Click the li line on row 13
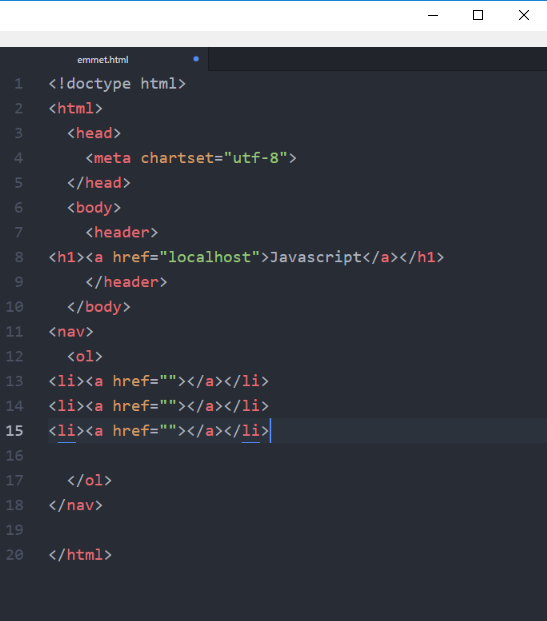547x621 pixels. pos(158,381)
